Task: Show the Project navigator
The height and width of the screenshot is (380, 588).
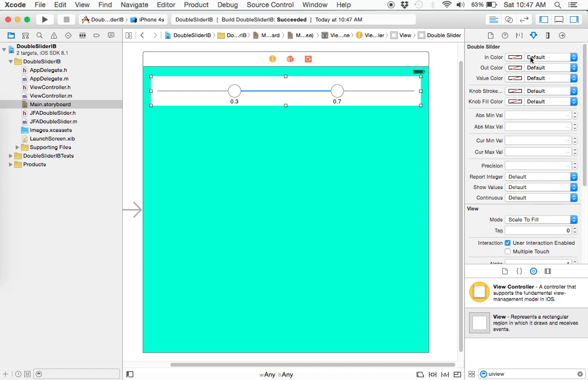Action: click(11, 36)
